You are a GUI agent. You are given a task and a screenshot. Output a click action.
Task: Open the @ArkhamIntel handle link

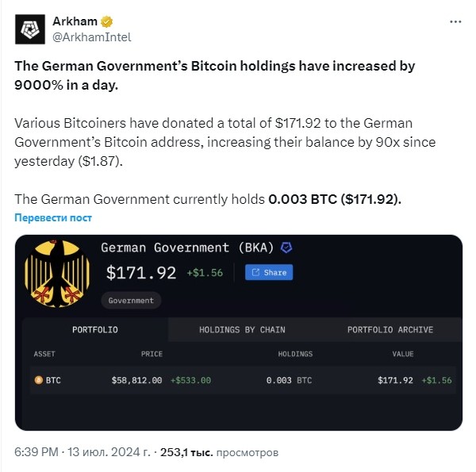92,37
